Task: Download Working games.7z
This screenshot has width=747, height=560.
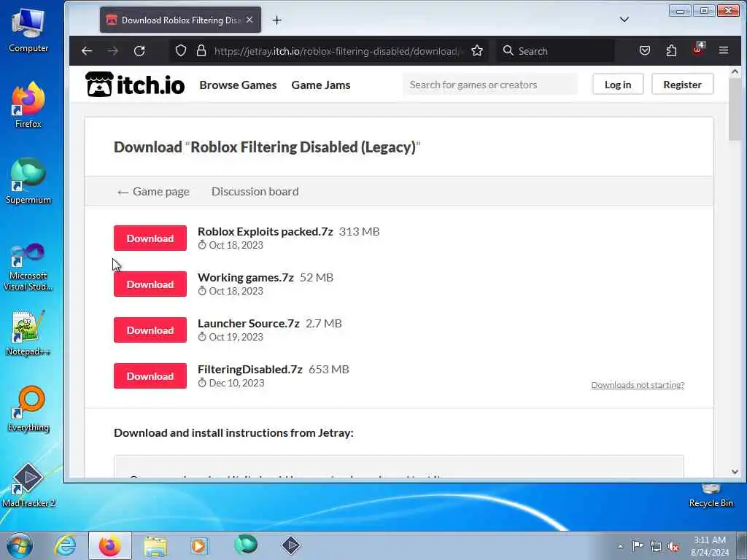Action: click(x=150, y=284)
